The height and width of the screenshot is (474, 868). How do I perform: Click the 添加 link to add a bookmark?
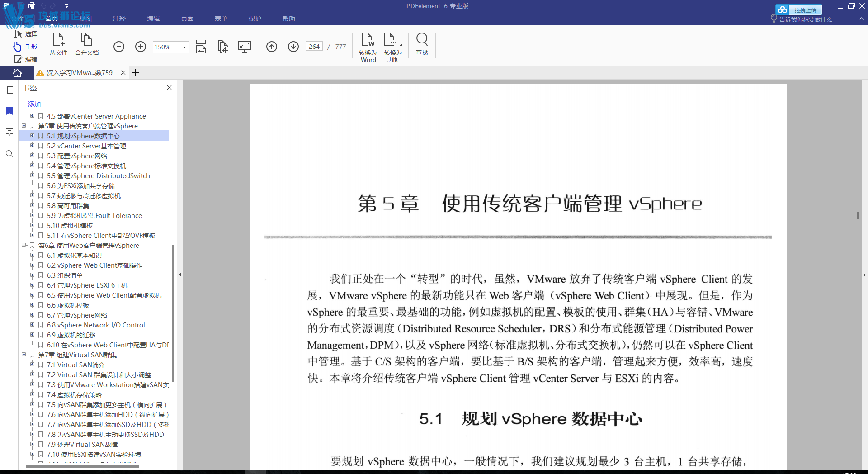(34, 104)
